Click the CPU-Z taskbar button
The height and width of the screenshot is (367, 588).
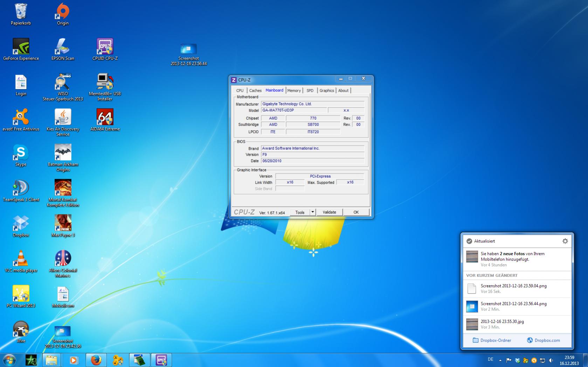(x=161, y=360)
